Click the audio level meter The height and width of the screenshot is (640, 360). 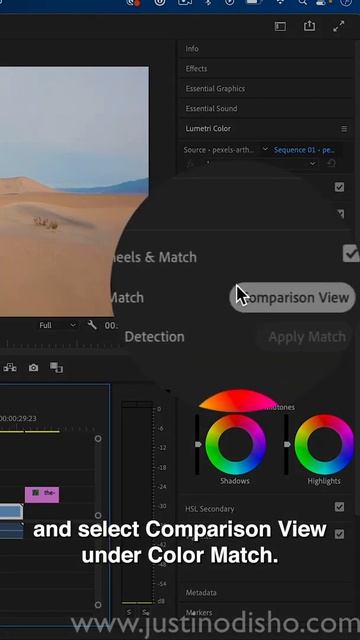point(138,502)
